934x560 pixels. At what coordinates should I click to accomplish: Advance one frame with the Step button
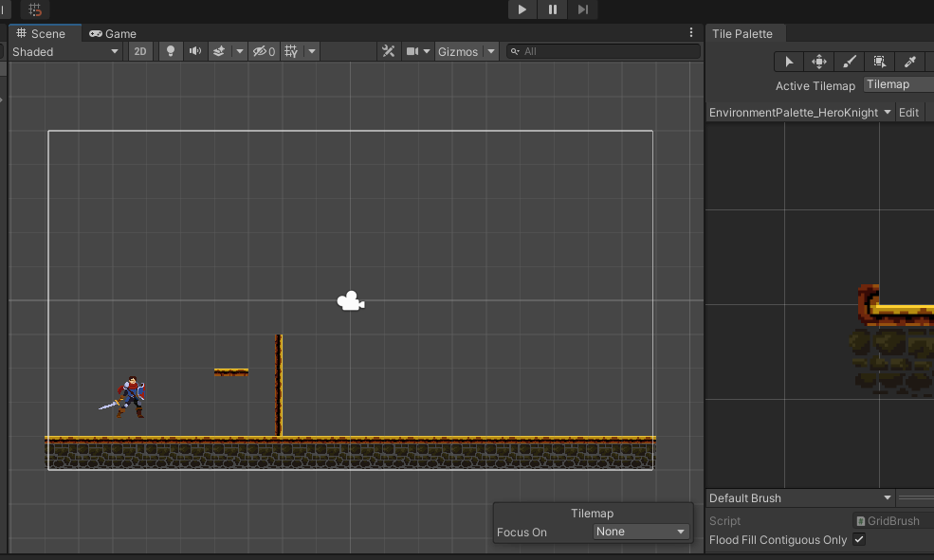tap(582, 9)
